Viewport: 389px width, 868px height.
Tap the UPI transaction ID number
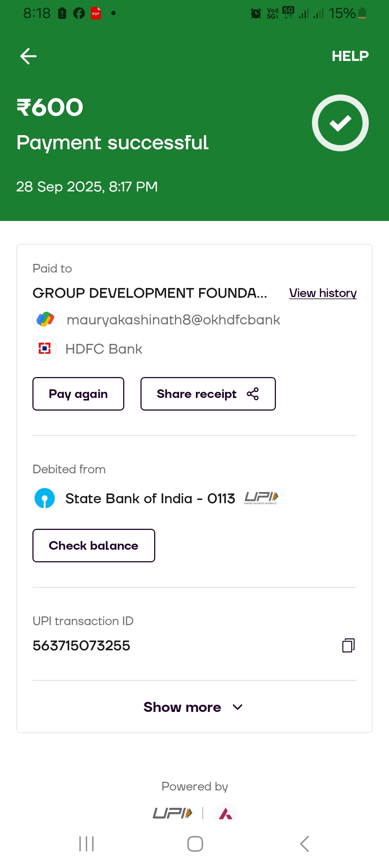[x=81, y=646]
